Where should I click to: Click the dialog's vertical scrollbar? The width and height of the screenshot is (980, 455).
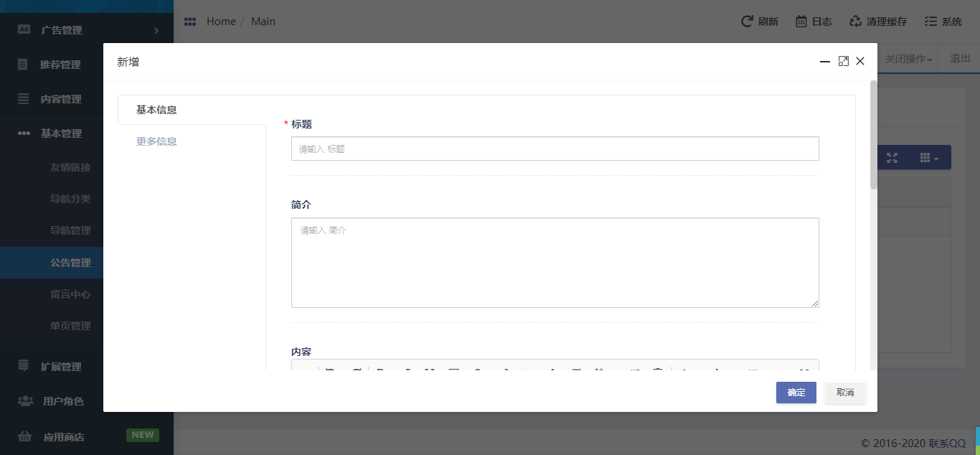point(873,136)
